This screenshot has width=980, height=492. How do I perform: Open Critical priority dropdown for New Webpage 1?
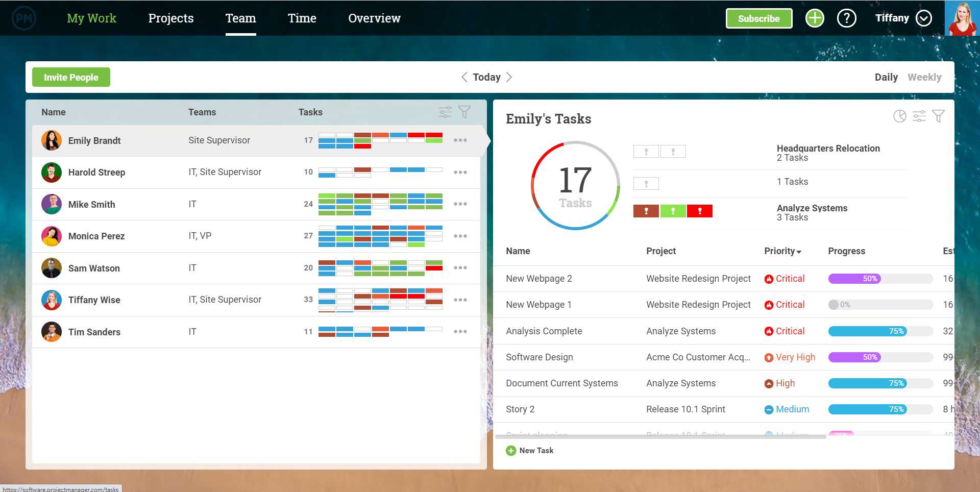pyautogui.click(x=785, y=305)
